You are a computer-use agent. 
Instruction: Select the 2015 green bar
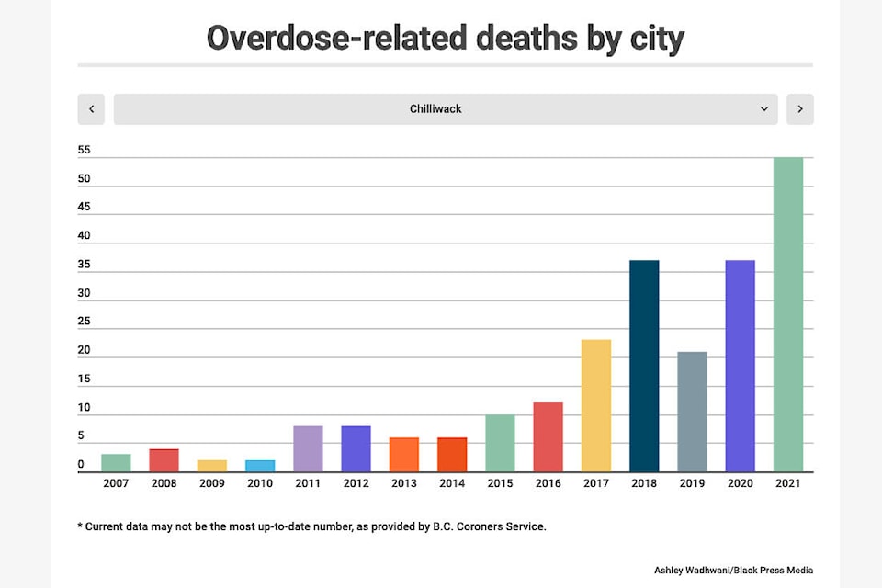(x=500, y=443)
